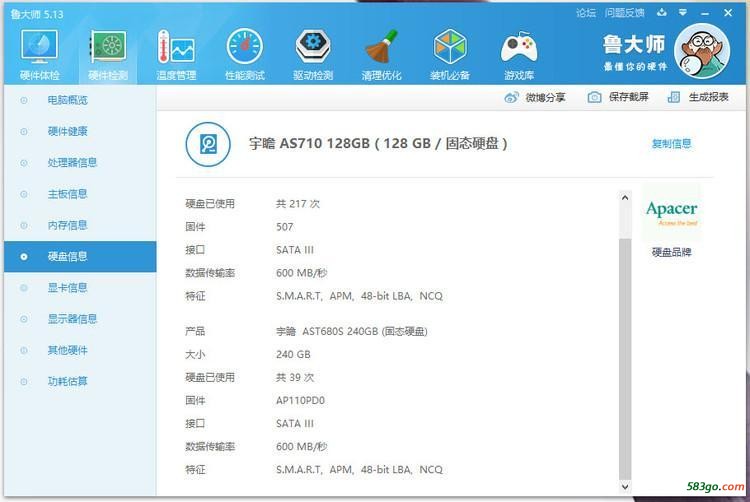
Task: Click the bullet icon next to 电脑概览
Action: tap(24, 100)
